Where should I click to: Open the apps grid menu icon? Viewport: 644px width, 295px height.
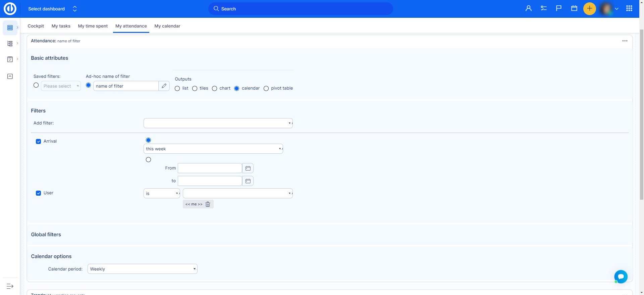[629, 9]
